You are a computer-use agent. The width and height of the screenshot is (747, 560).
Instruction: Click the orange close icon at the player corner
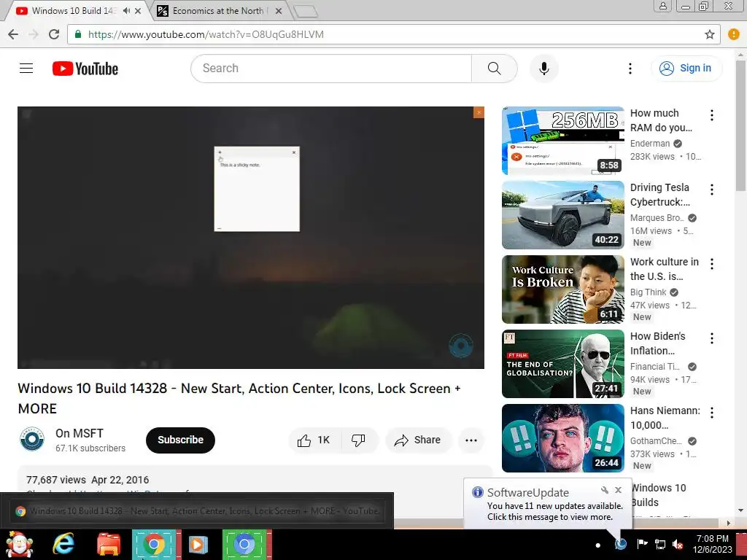pyautogui.click(x=479, y=112)
